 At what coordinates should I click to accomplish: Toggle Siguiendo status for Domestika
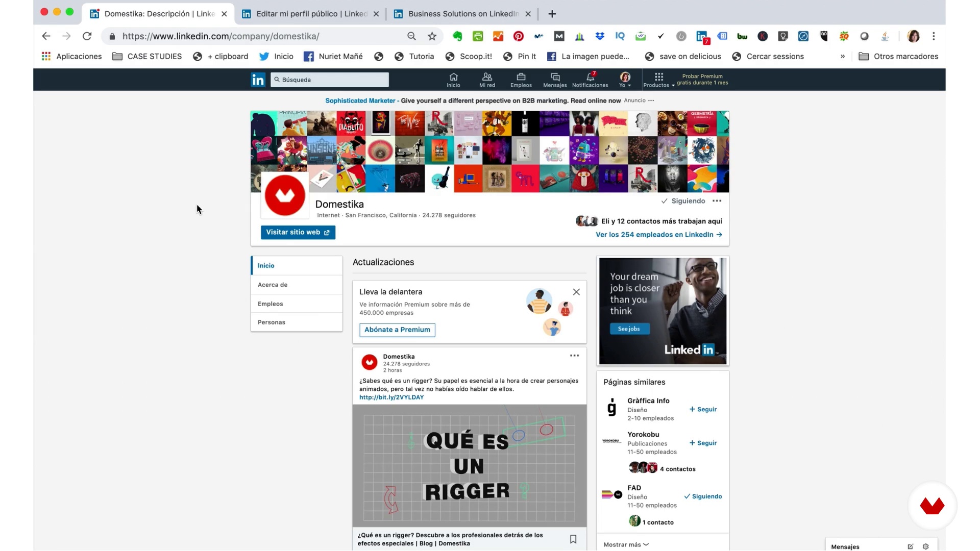(683, 201)
